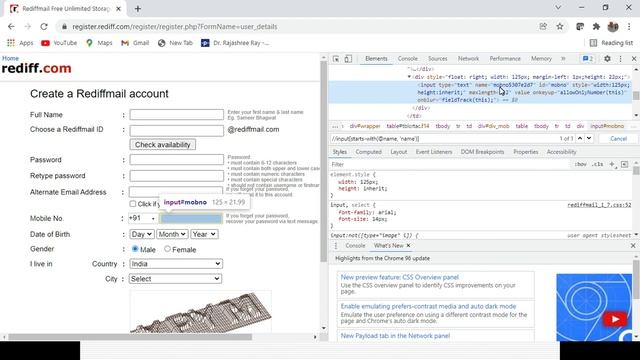
Task: Close the Rediffmail browser tab
Action: pyautogui.click(x=118, y=8)
